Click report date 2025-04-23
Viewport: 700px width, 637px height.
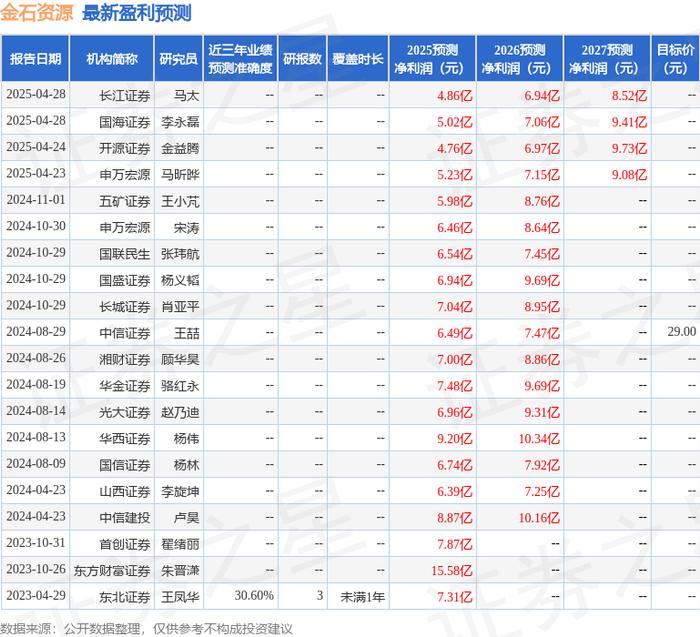[x=36, y=173]
